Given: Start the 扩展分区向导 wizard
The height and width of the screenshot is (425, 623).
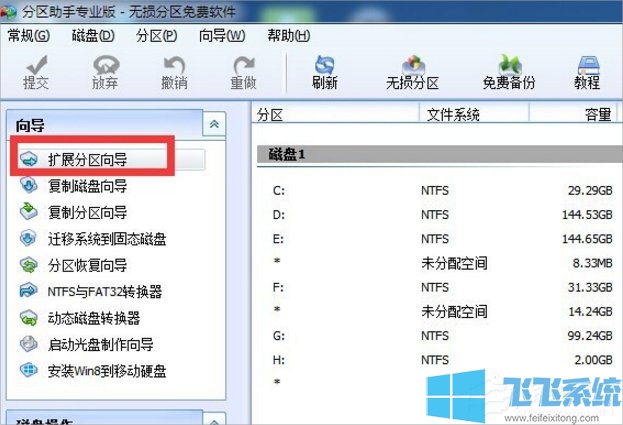Looking at the screenshot, I should coord(88,159).
